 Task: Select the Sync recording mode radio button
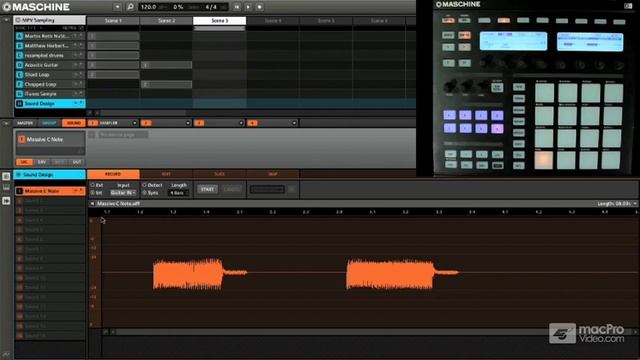tap(144, 192)
